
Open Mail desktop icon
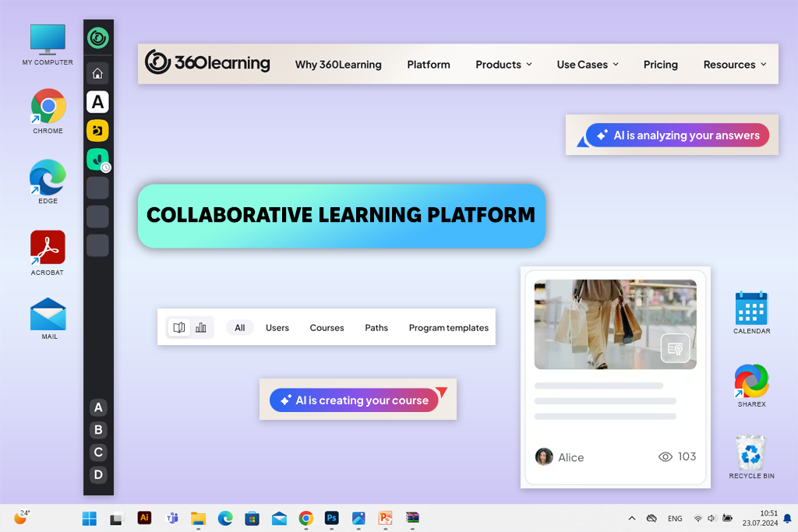[x=48, y=319]
